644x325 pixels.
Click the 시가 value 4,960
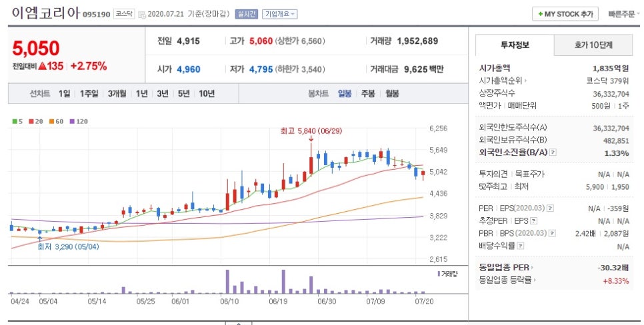pyautogui.click(x=189, y=69)
